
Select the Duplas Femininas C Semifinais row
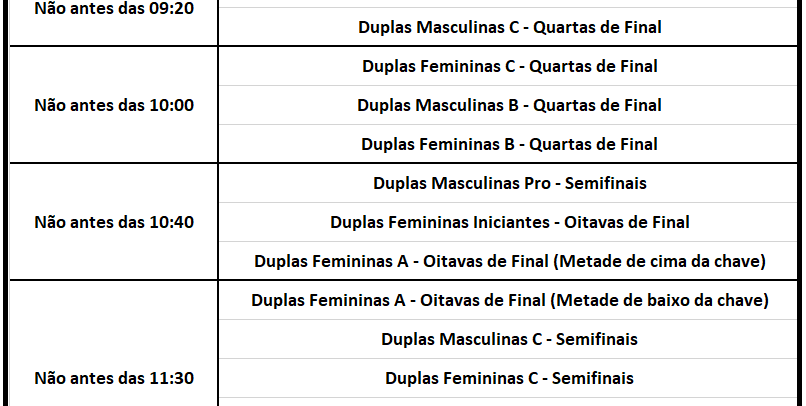pyautogui.click(x=510, y=378)
